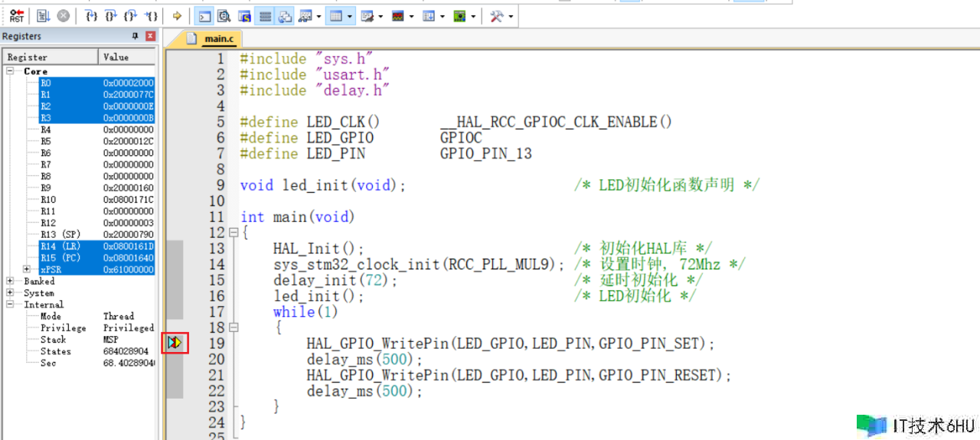
Task: Click the Step Out icon
Action: point(132,15)
